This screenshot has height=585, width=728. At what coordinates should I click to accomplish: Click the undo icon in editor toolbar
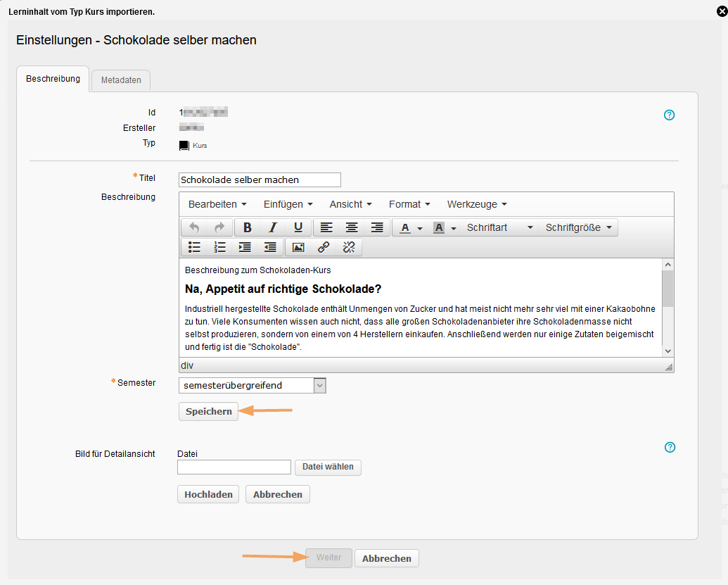coord(194,227)
